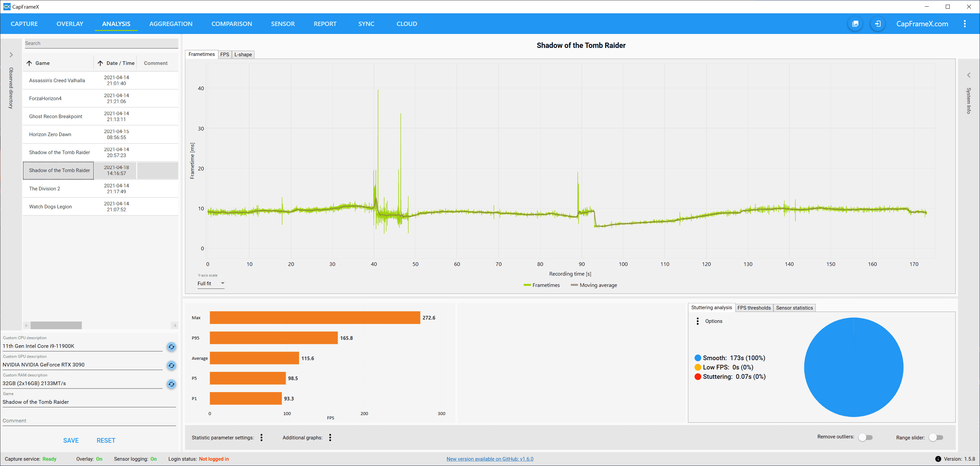Open the stuttering analysis Options menu
Image resolution: width=980 pixels, height=466 pixels.
[697, 321]
